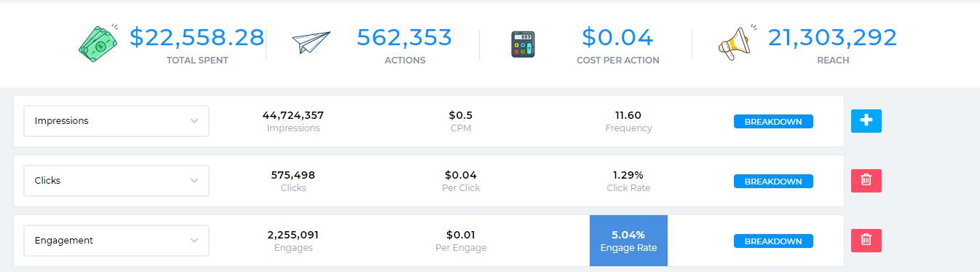The image size is (980, 272).
Task: Open the Clicks metric dropdown
Action: [116, 181]
